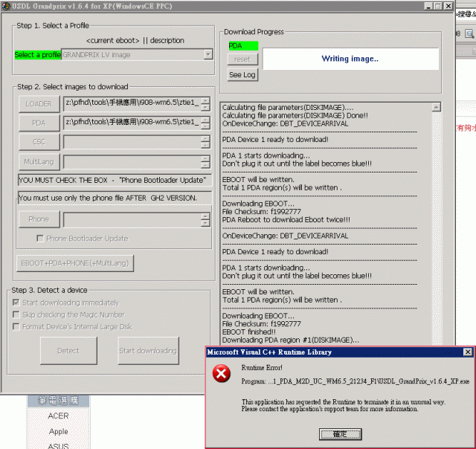
Task: Click the Start downloading button
Action: point(148,351)
